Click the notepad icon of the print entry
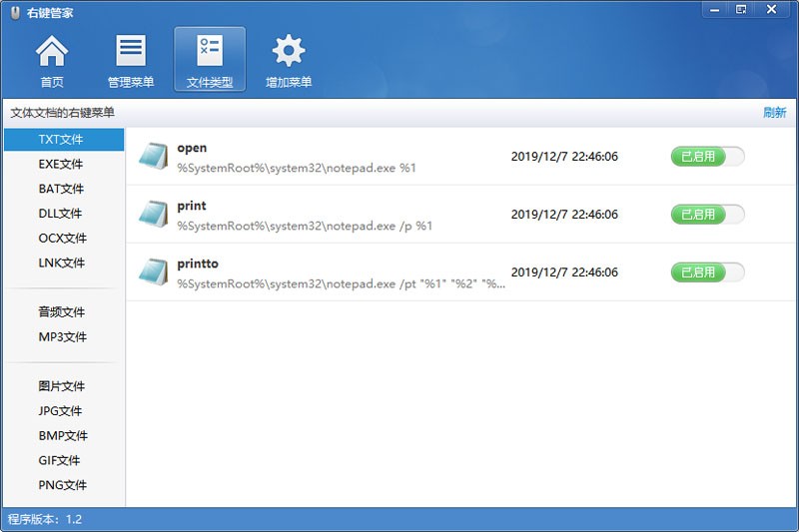The width and height of the screenshot is (799, 532). point(153,214)
